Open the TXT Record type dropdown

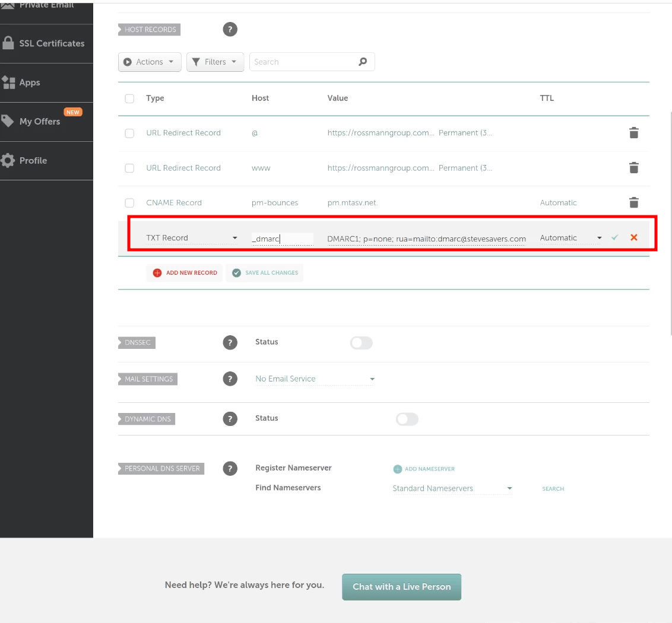(192, 238)
